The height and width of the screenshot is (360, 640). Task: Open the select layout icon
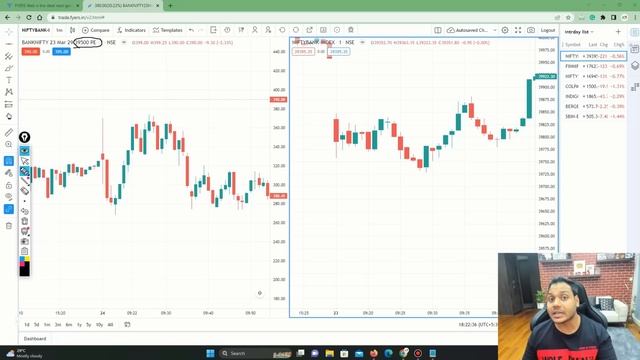coord(438,30)
